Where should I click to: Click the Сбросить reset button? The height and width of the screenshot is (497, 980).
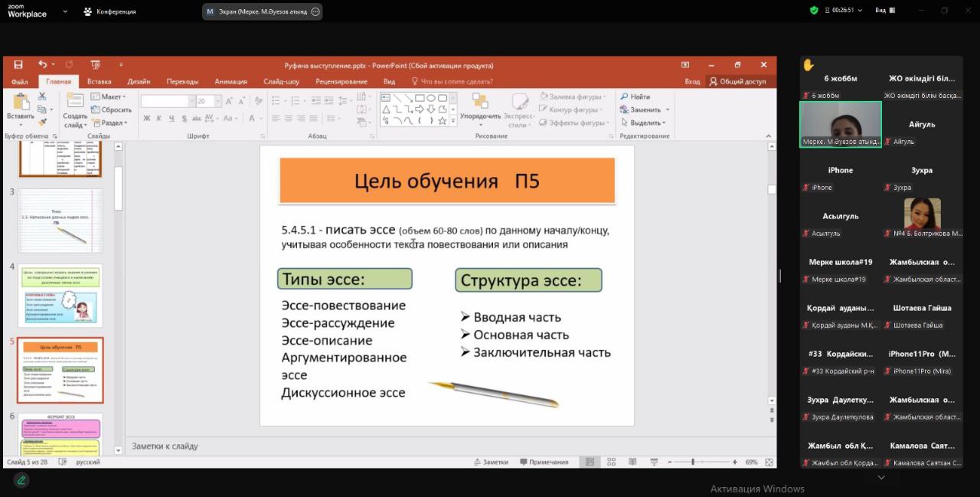point(111,110)
